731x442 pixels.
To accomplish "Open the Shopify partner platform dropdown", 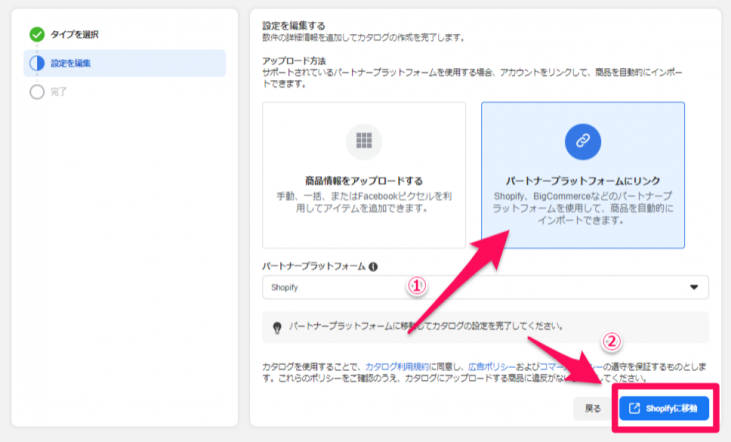I will tap(485, 287).
